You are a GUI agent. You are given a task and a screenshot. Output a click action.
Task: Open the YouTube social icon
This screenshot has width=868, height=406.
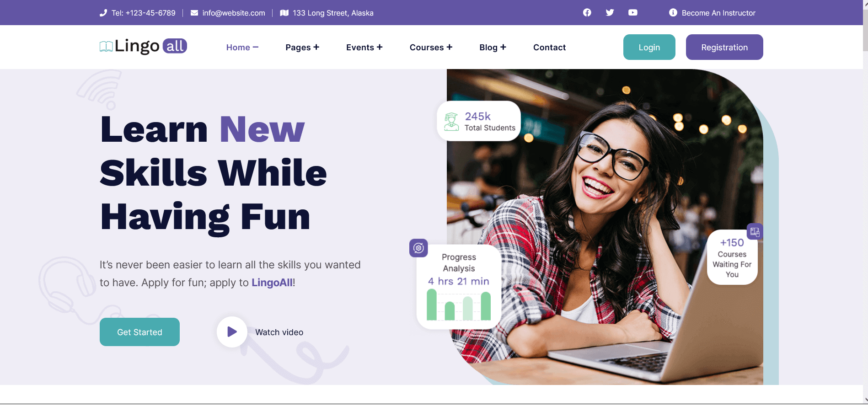pyautogui.click(x=633, y=13)
